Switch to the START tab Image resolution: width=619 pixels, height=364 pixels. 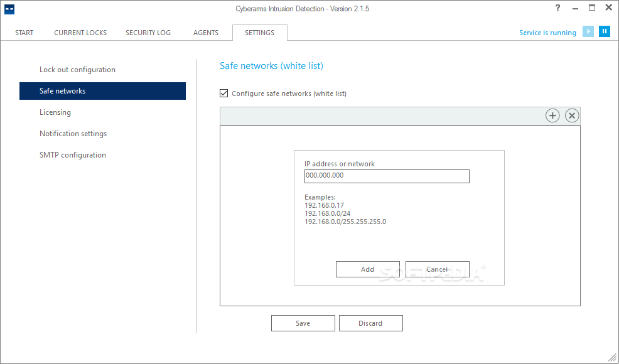tap(24, 33)
